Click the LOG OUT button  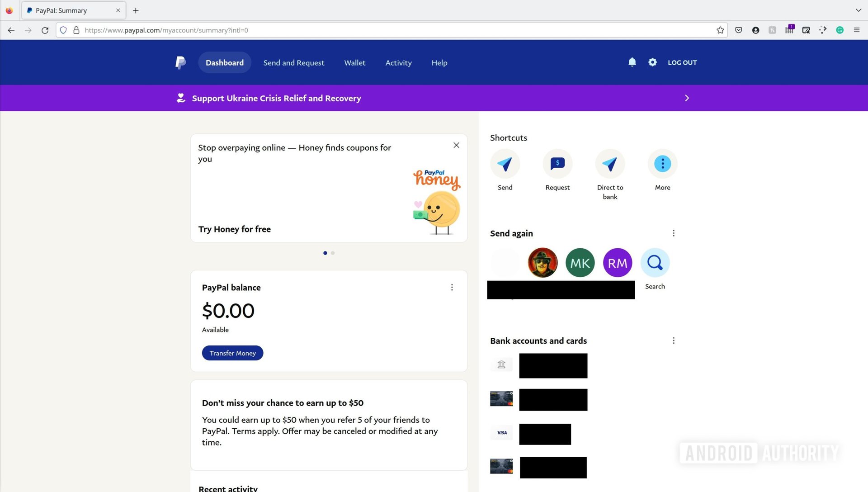click(682, 62)
